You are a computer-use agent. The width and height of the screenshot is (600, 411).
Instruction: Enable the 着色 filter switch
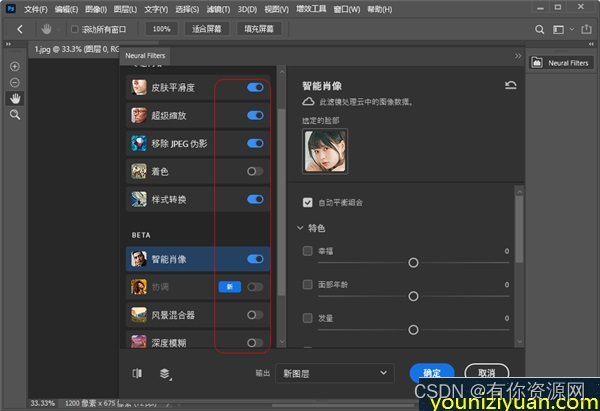pyautogui.click(x=255, y=171)
